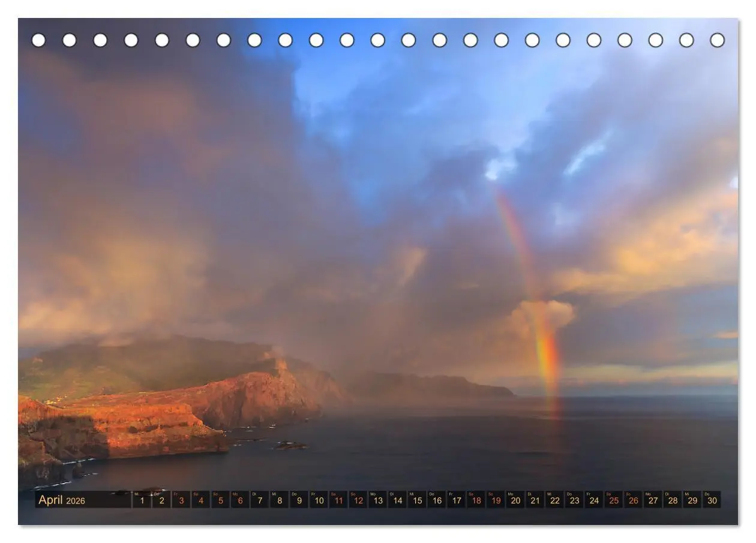This screenshot has width=756, height=543.
Task: Select the day 9 cell
Action: tap(299, 499)
